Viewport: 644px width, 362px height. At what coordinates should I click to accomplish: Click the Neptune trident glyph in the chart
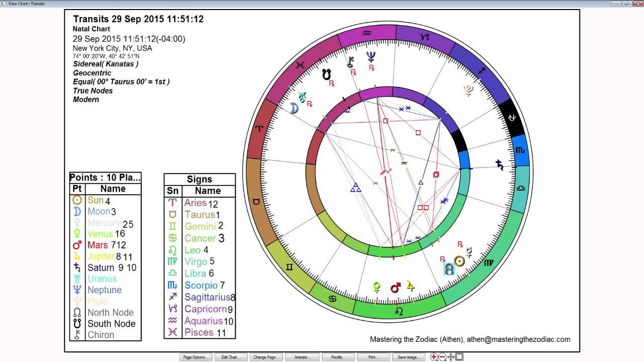point(371,57)
